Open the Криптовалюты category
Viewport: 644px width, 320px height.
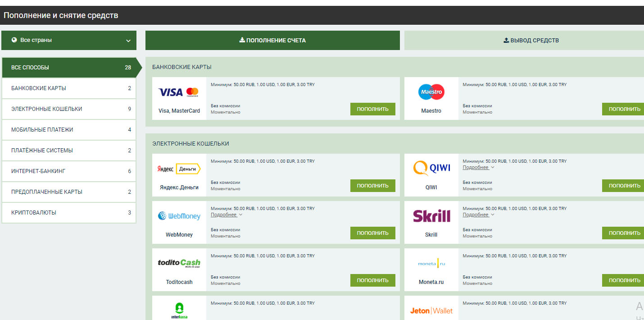point(69,213)
